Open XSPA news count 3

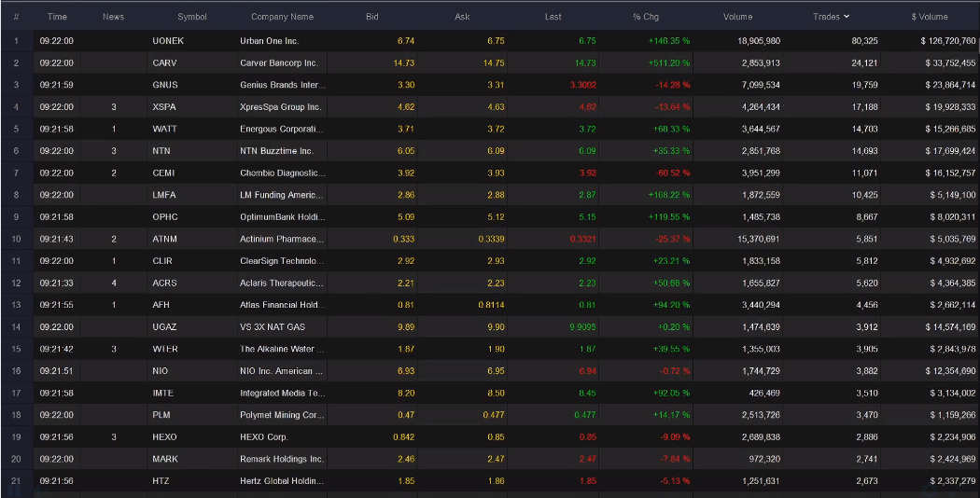(x=114, y=107)
